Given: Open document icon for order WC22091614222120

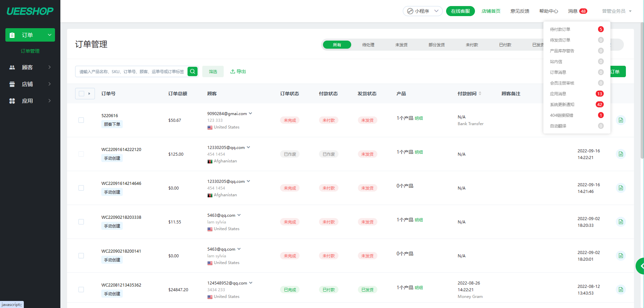Looking at the screenshot, I should click(621, 154).
